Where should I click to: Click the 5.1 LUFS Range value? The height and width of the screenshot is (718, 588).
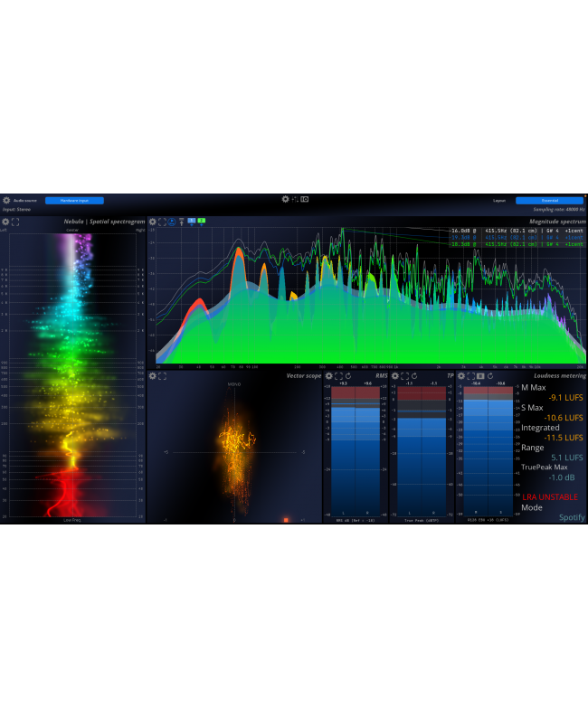567,458
